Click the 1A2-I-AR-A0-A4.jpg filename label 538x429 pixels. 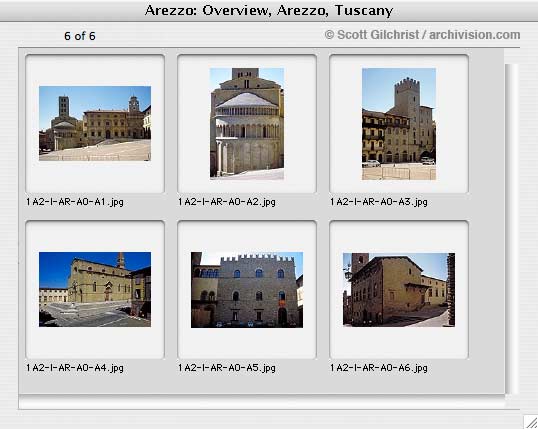75,368
